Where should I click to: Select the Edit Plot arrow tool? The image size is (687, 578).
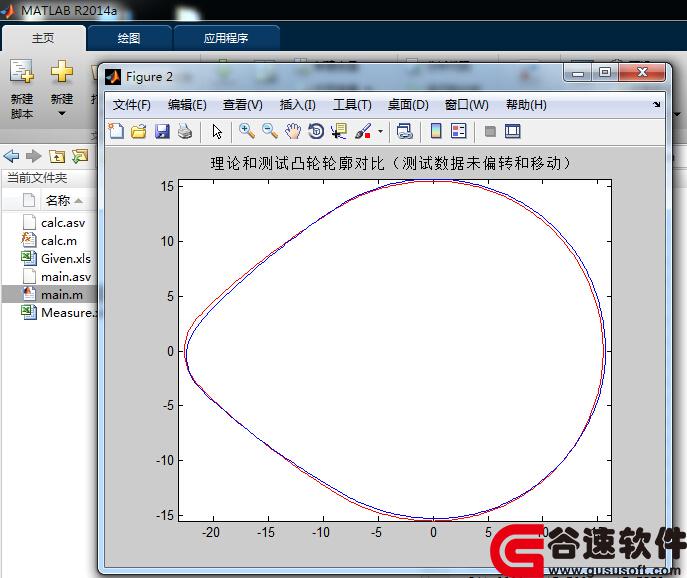click(x=217, y=131)
